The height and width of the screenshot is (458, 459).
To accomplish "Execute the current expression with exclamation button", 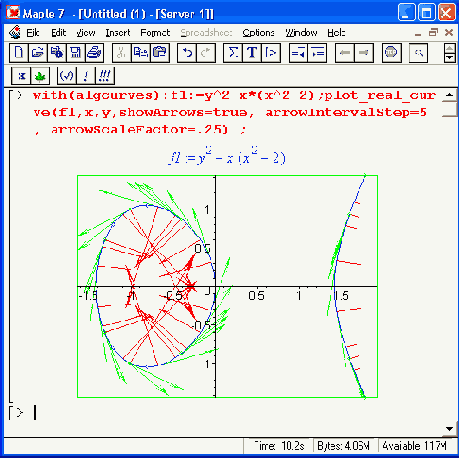I will pyautogui.click(x=86, y=76).
